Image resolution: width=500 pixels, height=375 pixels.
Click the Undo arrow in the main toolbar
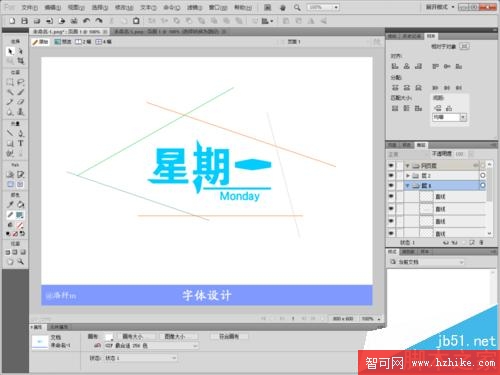coord(87,21)
